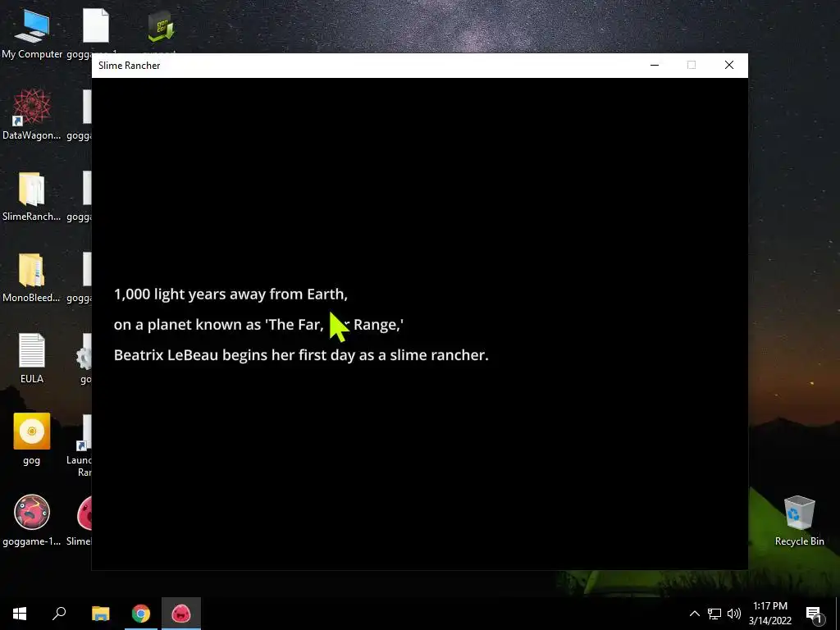Select the green download installer icon
This screenshot has height=630, width=840.
click(x=161, y=28)
